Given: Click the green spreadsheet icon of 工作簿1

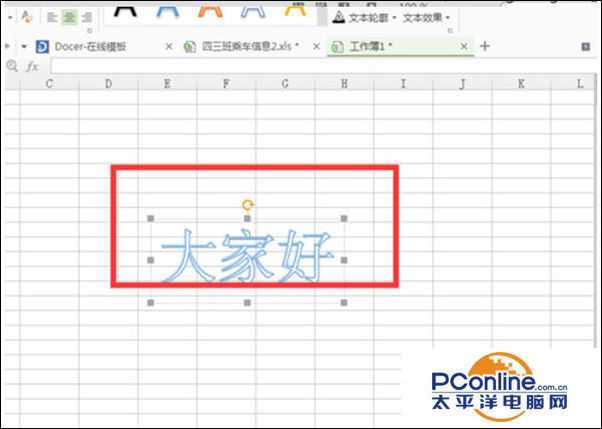Looking at the screenshot, I should tap(337, 47).
